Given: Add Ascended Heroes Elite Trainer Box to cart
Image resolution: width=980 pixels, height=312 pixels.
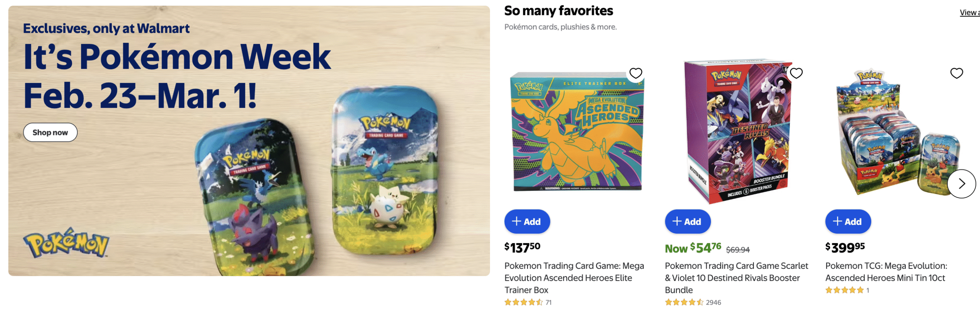Looking at the screenshot, I should coord(527,221).
